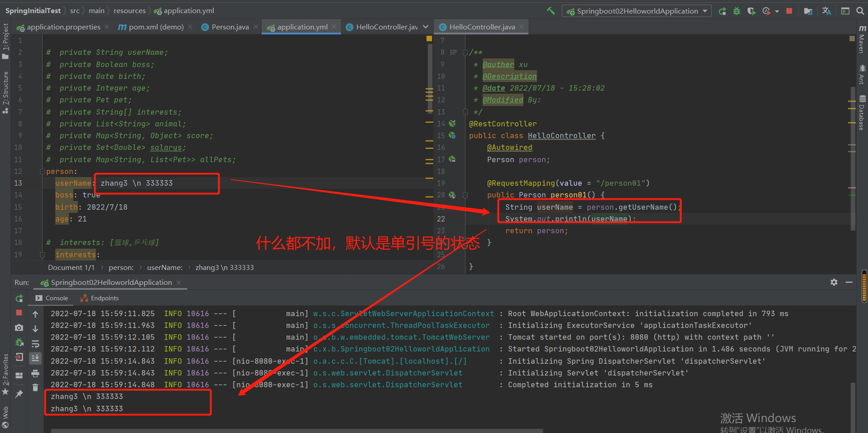Collapse the person01() method fold marker
The width and height of the screenshot is (868, 433).
465,195
